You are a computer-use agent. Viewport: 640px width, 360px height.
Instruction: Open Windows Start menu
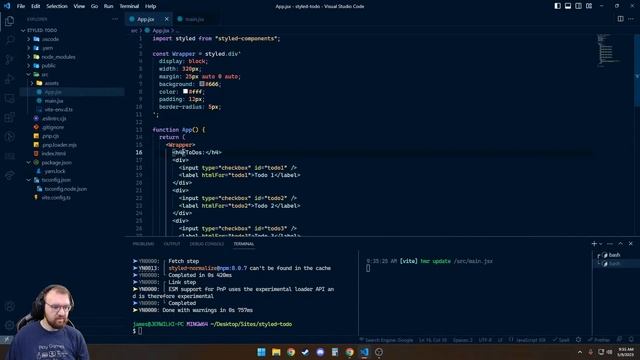coord(262,352)
